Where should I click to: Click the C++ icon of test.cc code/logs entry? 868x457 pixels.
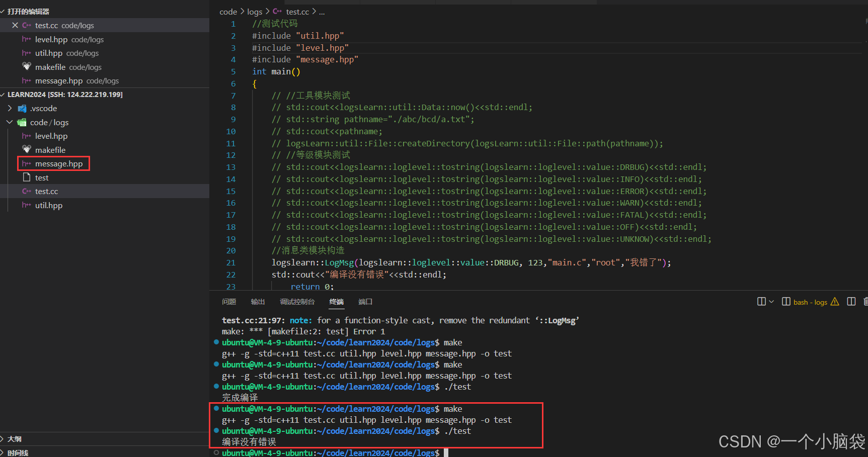[27, 25]
